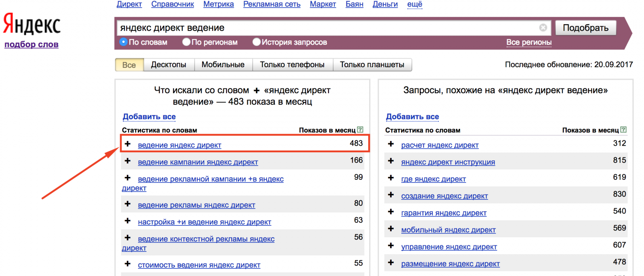Viewport: 644px width, 276px height.
Task: Open 'Маркет' in the top navigation
Action: 323,4
